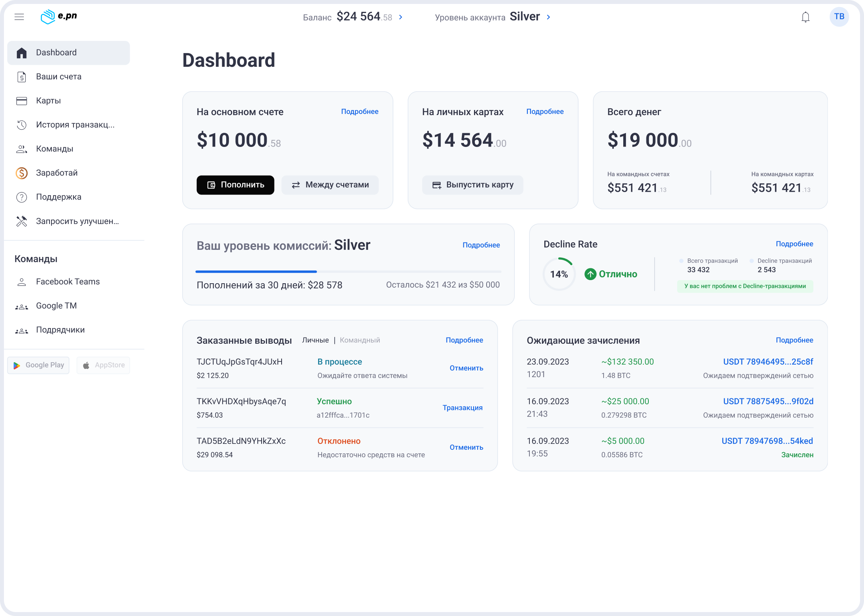Open Поддержка from the sidebar
The height and width of the screenshot is (616, 864).
tap(58, 197)
